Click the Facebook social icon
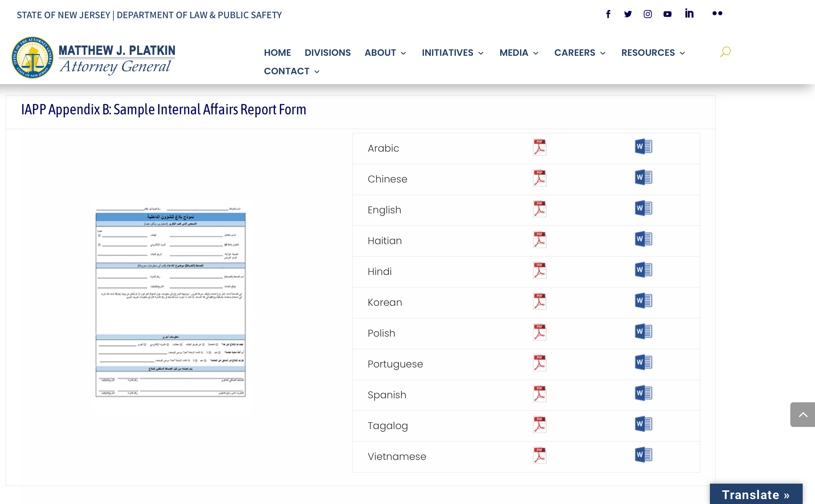 (x=608, y=14)
